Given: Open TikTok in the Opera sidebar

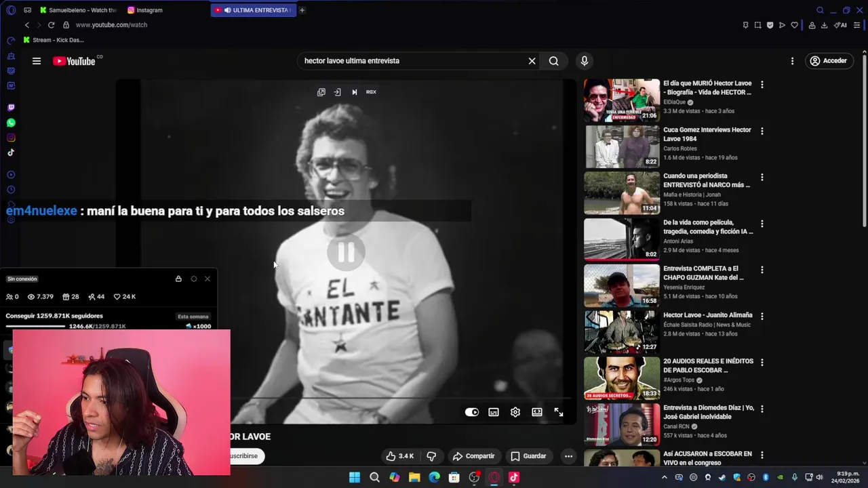Looking at the screenshot, I should 11,152.
